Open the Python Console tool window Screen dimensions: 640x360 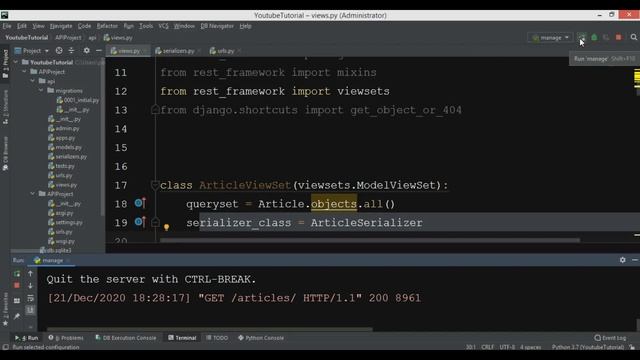(x=261, y=338)
